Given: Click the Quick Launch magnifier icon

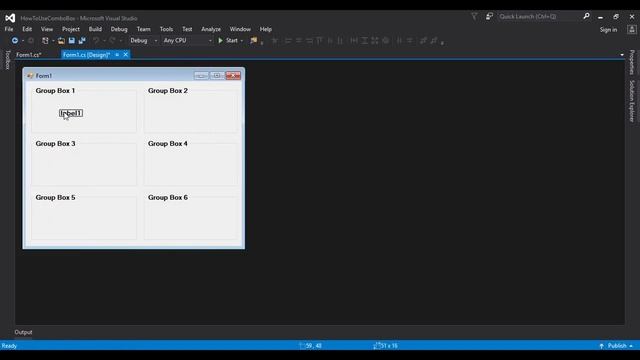Looking at the screenshot, I should [x=586, y=16].
